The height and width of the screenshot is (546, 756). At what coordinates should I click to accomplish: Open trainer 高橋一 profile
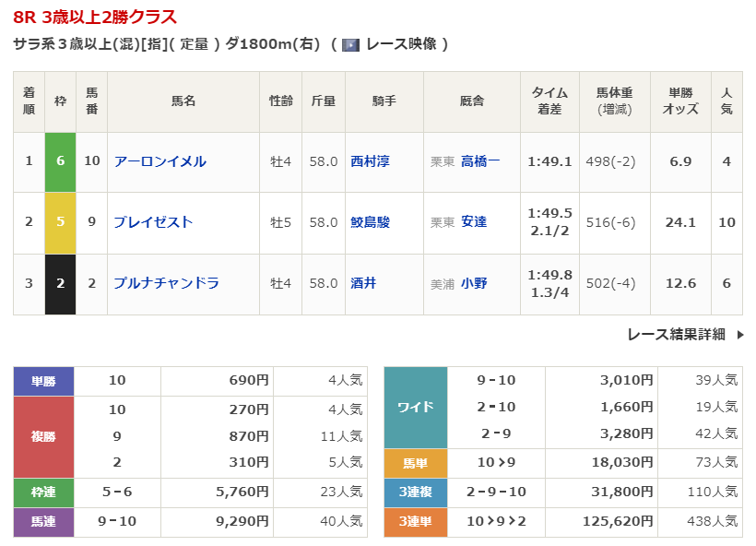(x=480, y=161)
